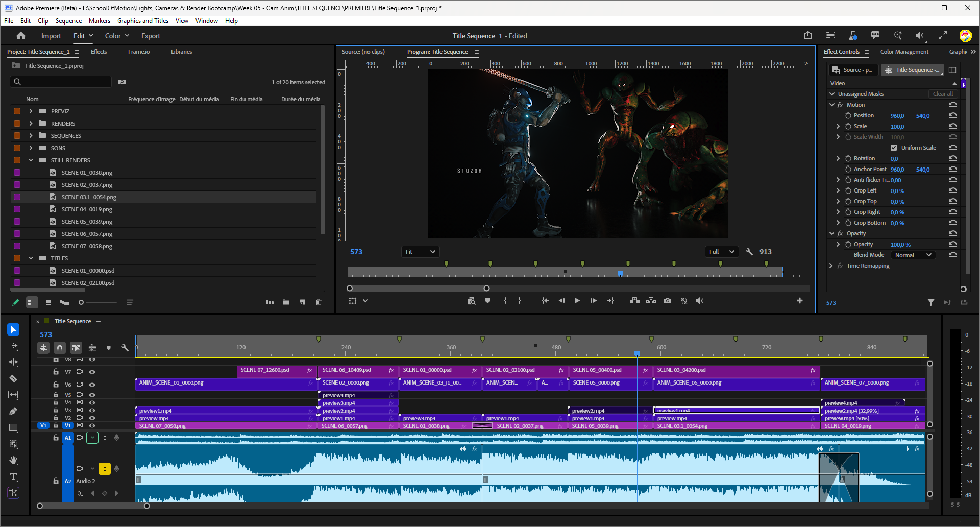Open the Fit zoom level dropdown

pyautogui.click(x=421, y=252)
